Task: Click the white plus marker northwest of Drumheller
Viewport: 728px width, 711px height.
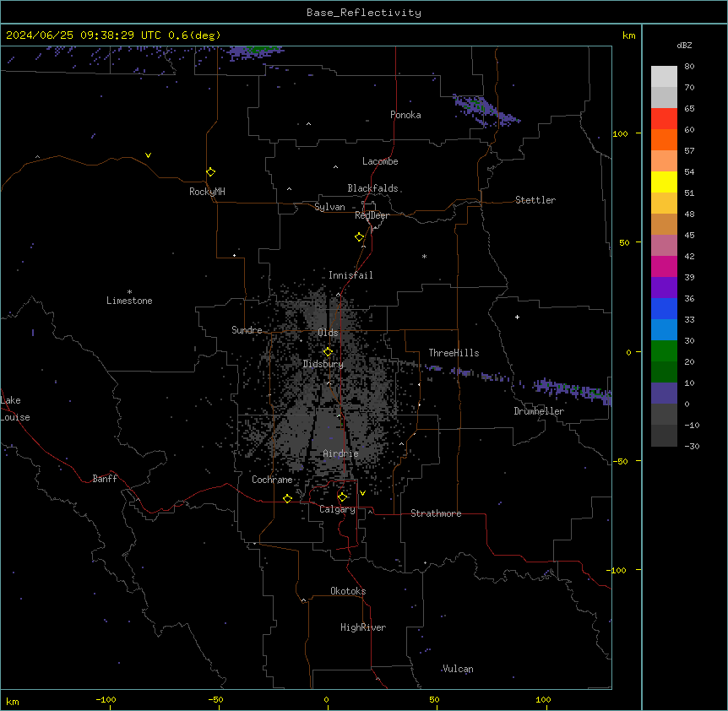Action: coord(517,317)
